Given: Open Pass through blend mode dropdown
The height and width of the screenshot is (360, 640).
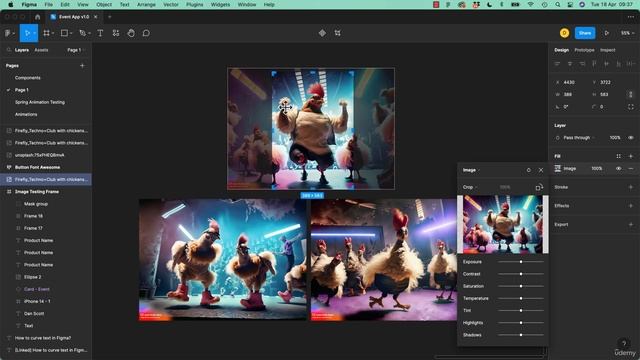Looking at the screenshot, I should coord(579,138).
